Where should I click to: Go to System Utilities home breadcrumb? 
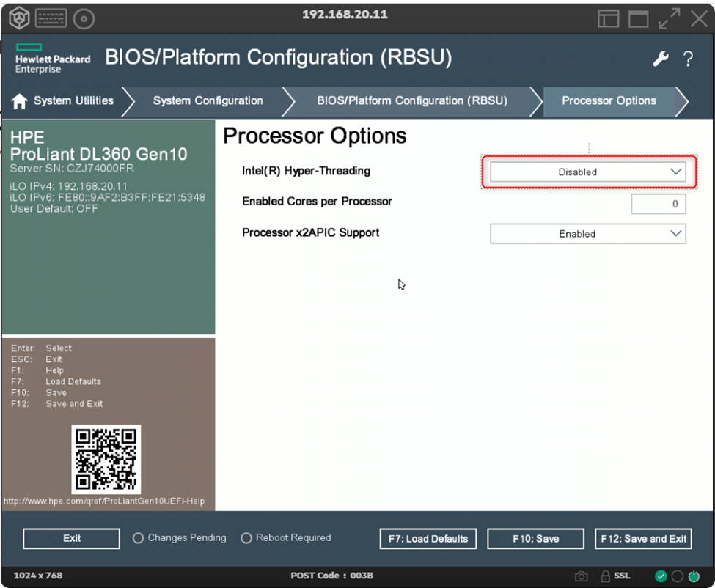coord(63,101)
